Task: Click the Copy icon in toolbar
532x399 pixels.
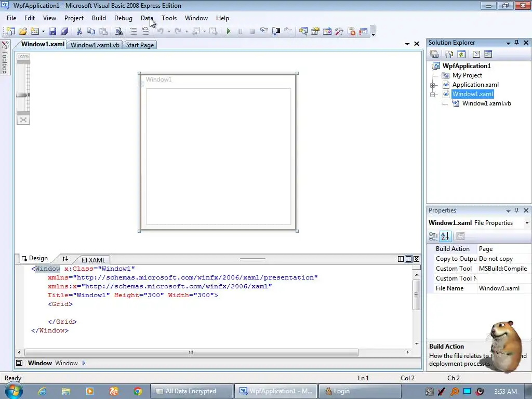Action: pyautogui.click(x=91, y=32)
